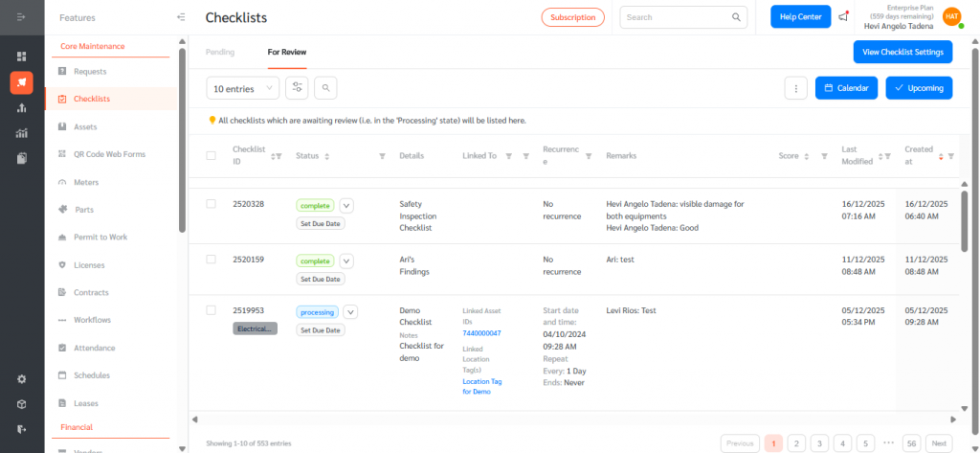Tick the checkbox for checklist 2520159
980x453 pixels.
[x=212, y=258]
